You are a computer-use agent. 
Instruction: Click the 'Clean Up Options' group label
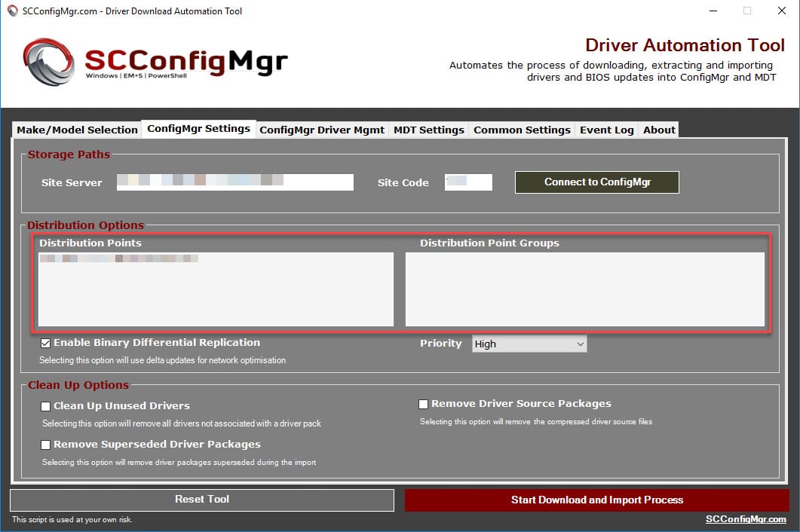(78, 385)
